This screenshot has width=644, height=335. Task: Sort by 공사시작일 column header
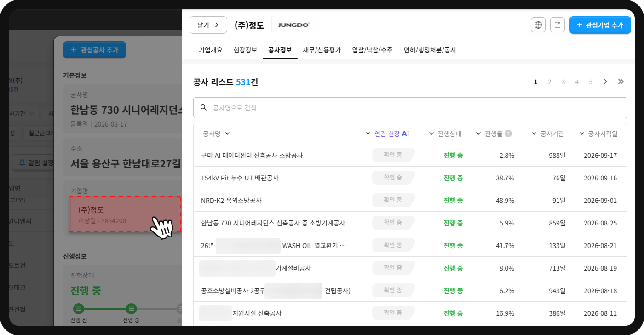coord(598,133)
